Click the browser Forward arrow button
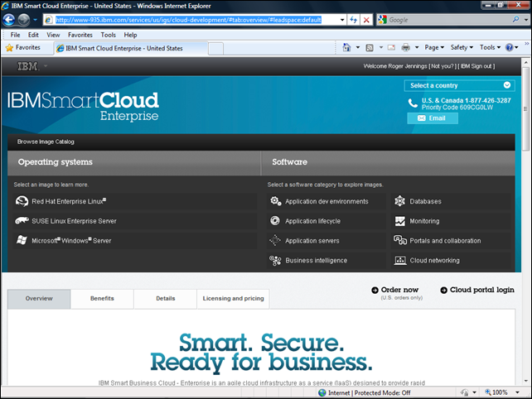Viewport: 532px width, 399px height. 23,20
